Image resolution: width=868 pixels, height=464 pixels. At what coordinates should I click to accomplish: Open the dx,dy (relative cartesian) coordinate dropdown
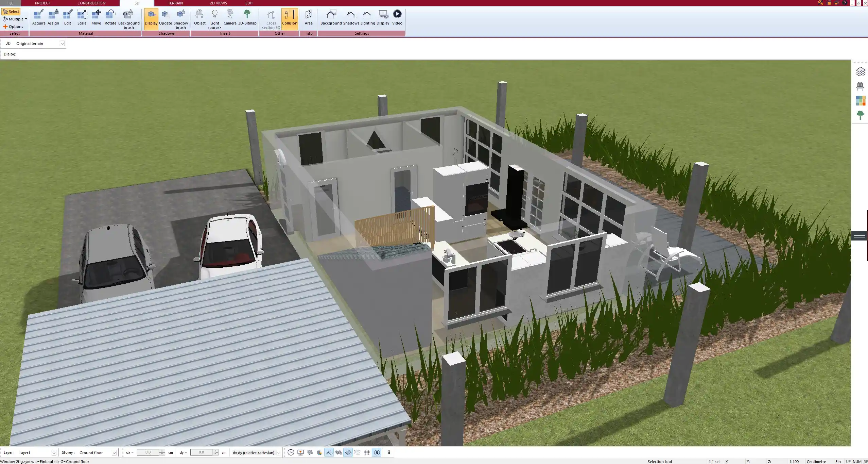[x=278, y=452]
